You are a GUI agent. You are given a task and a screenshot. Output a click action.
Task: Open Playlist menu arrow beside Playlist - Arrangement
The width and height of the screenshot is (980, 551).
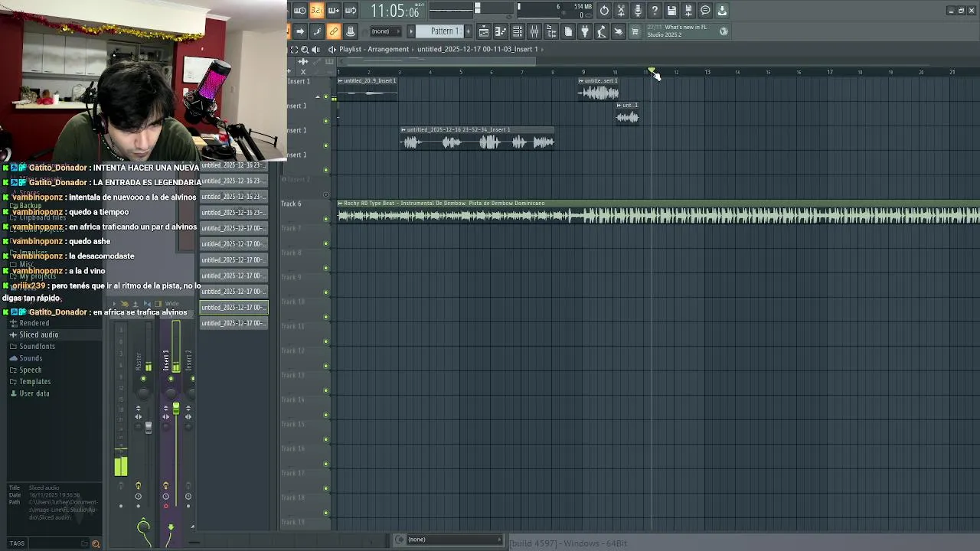(x=332, y=49)
